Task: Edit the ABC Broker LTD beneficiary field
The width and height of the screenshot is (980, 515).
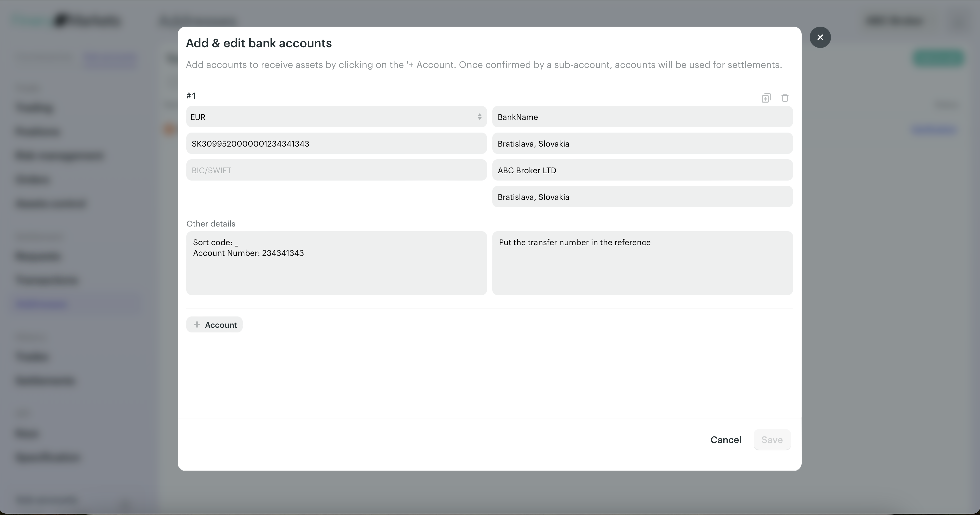Action: [x=643, y=170]
